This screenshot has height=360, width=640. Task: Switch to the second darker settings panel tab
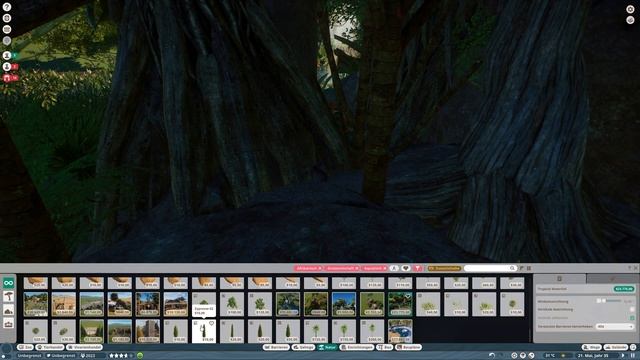tap(612, 278)
